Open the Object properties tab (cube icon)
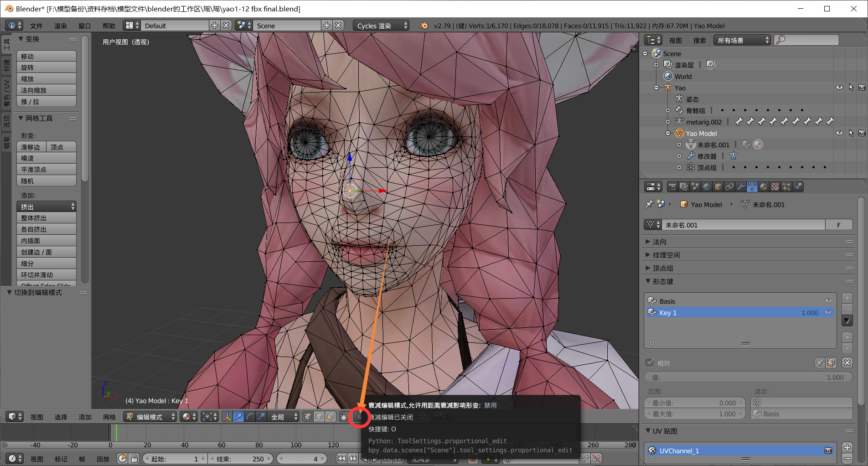The height and width of the screenshot is (466, 868). (718, 187)
